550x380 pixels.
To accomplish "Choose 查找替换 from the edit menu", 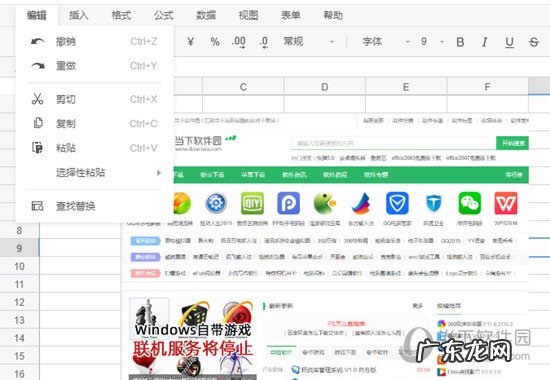I will click(x=94, y=206).
